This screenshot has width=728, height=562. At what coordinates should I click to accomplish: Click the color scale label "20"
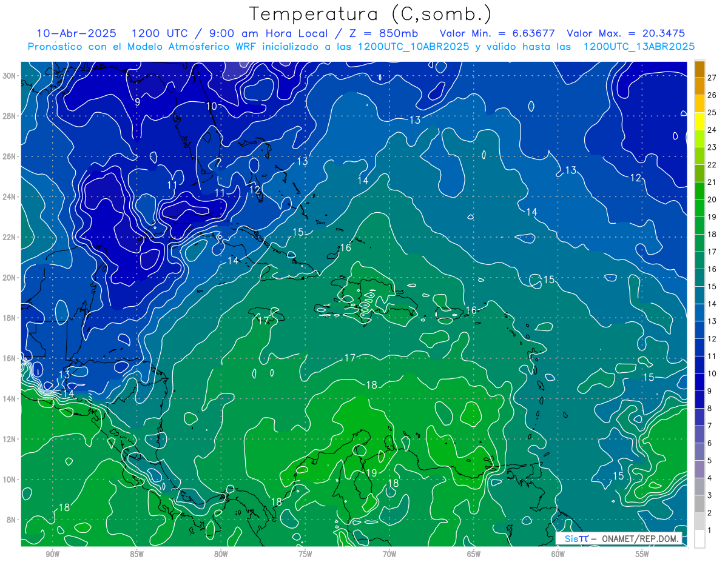click(712, 199)
